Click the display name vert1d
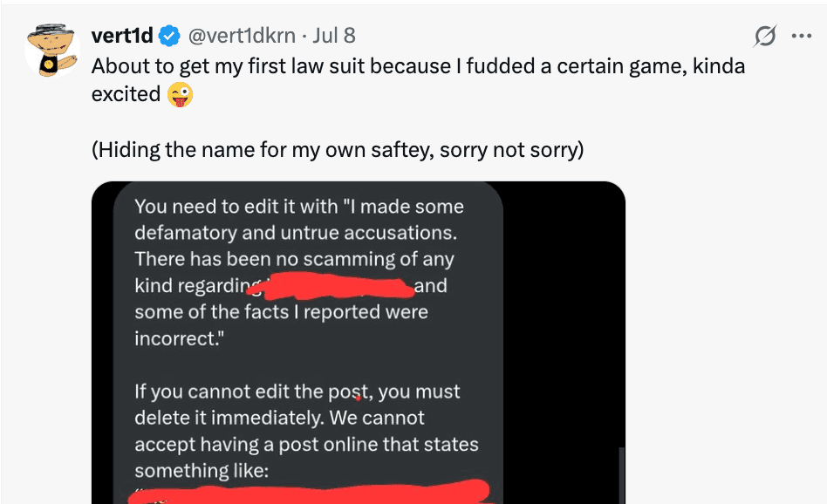This screenshot has height=504, width=827. [x=122, y=36]
